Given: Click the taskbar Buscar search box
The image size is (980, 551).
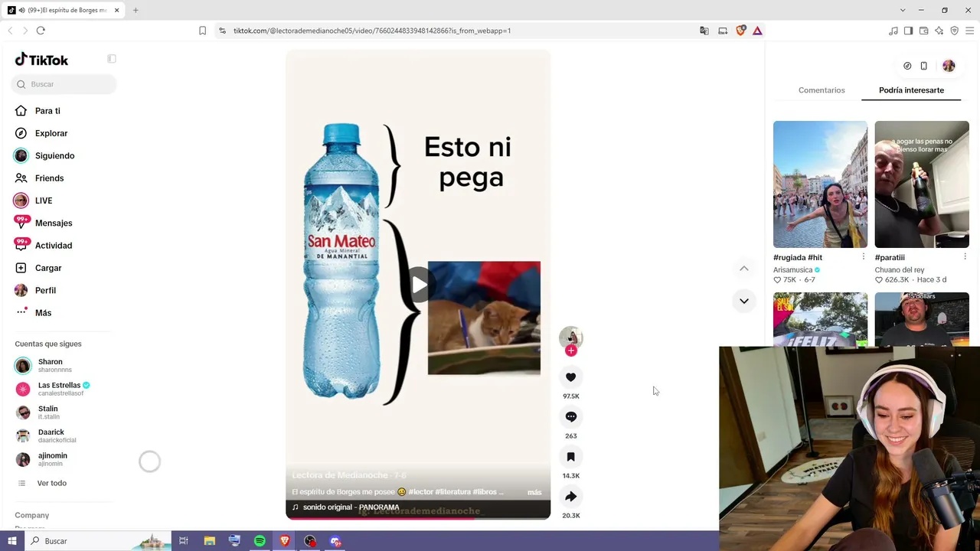Looking at the screenshot, I should 98,541.
